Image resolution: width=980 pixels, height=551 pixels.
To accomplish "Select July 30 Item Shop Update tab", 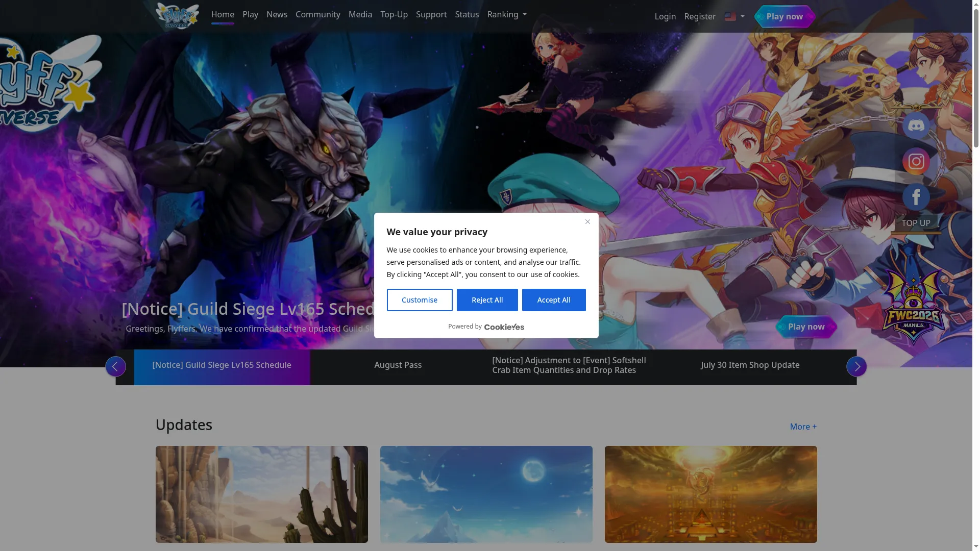I will 750,367.
